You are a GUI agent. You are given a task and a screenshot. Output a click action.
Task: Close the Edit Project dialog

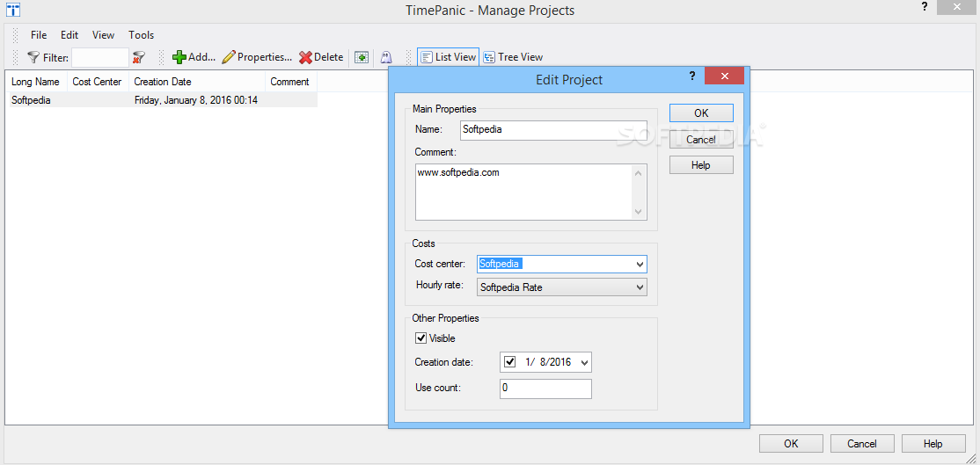[x=724, y=76]
